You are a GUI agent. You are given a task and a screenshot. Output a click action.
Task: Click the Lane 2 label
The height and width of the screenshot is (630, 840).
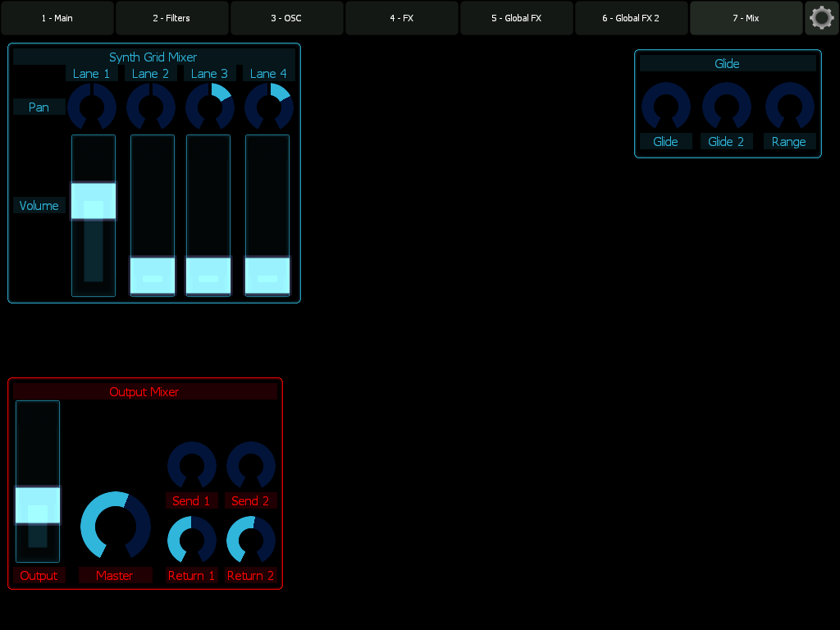tap(151, 73)
